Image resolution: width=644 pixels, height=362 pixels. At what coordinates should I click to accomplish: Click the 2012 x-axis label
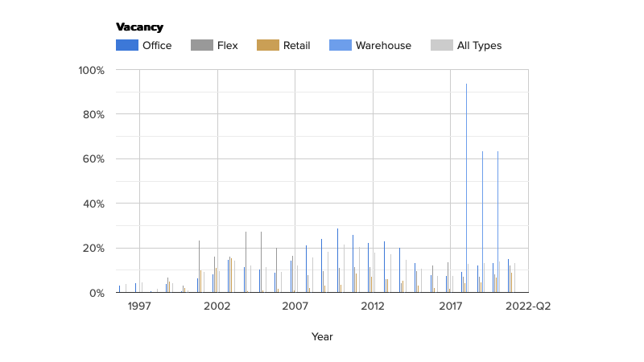point(373,306)
